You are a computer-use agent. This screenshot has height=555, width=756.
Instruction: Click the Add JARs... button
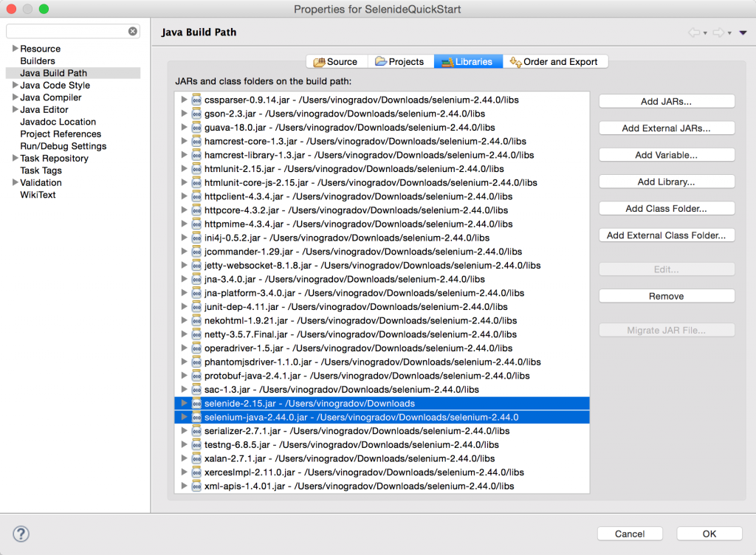[667, 101]
